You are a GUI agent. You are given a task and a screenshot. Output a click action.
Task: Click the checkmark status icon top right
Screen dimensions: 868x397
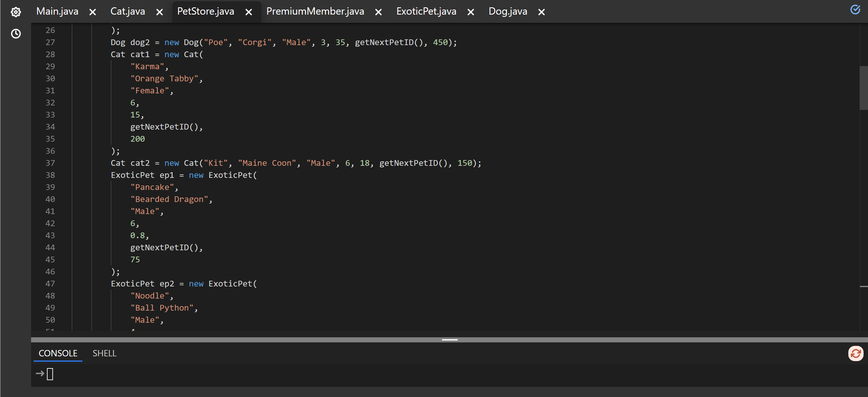[855, 10]
